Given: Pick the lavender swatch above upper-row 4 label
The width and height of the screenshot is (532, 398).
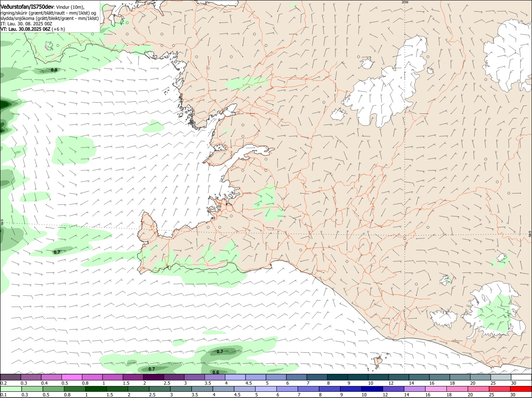Looking at the screenshot, I should tap(235, 377).
